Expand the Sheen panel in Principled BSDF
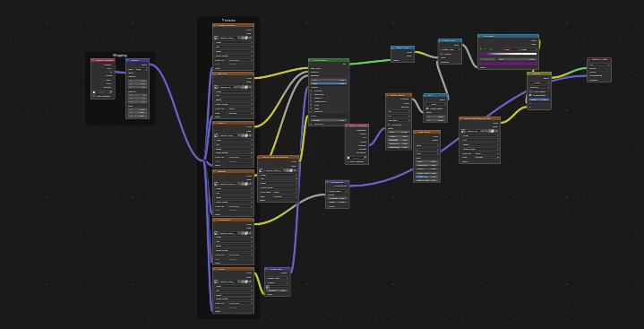This screenshot has width=644, height=329. coord(311,108)
